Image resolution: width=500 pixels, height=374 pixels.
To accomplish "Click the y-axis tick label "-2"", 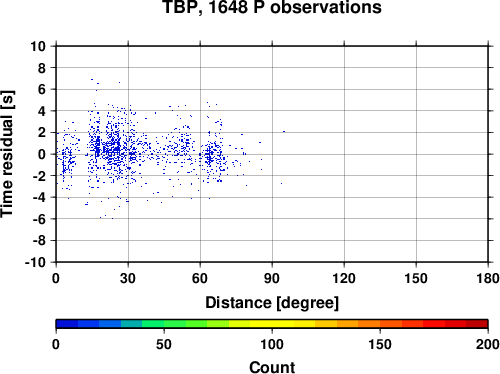I will pyautogui.click(x=39, y=176).
